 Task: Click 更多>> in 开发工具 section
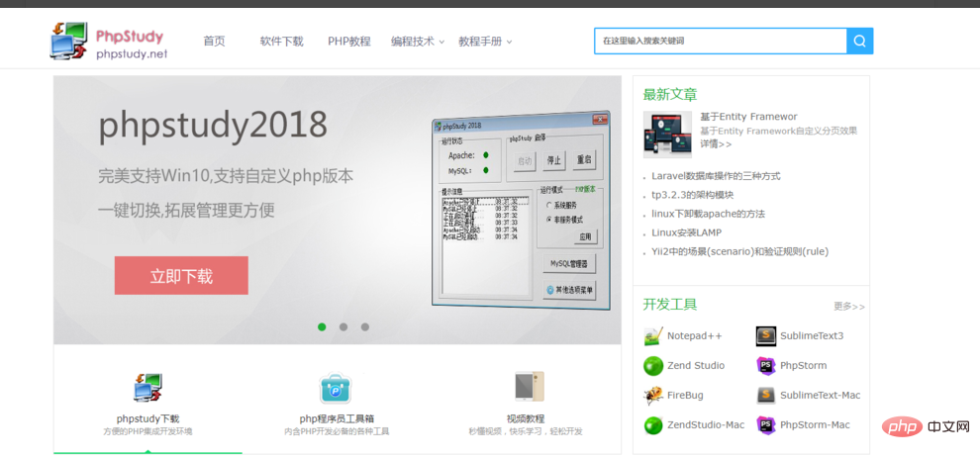(849, 307)
